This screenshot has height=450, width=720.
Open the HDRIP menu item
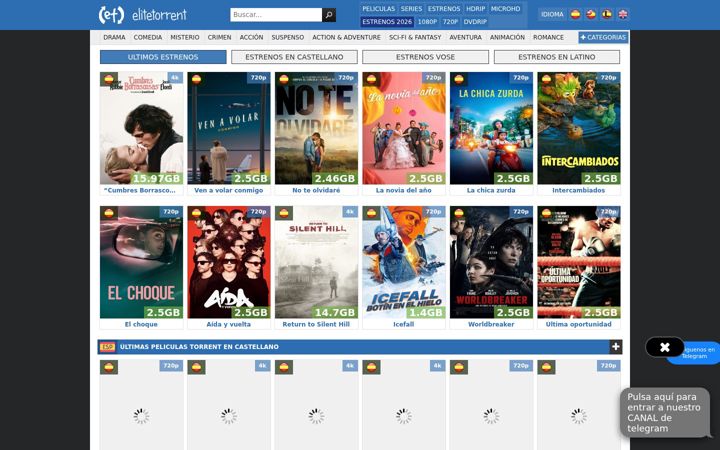(475, 9)
